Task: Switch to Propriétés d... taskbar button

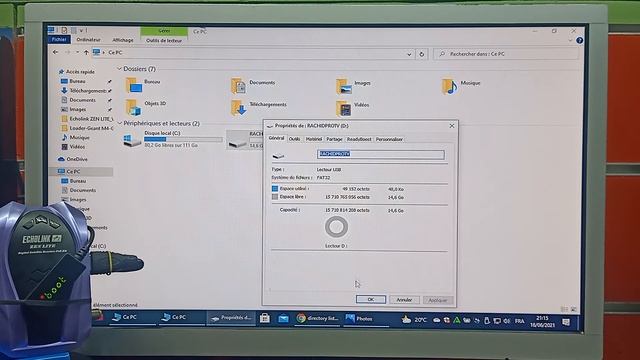Action: pyautogui.click(x=231, y=318)
